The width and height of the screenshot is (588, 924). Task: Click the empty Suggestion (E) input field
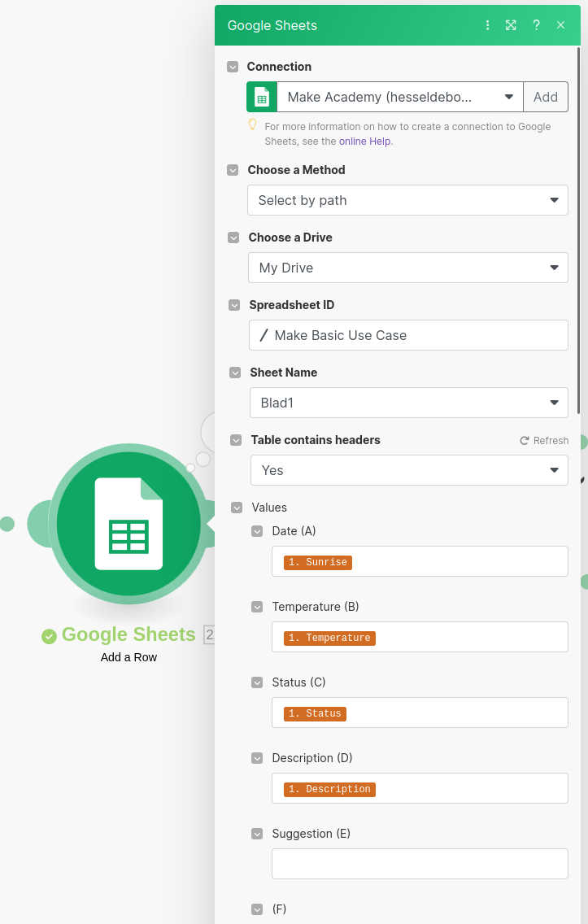(x=420, y=864)
